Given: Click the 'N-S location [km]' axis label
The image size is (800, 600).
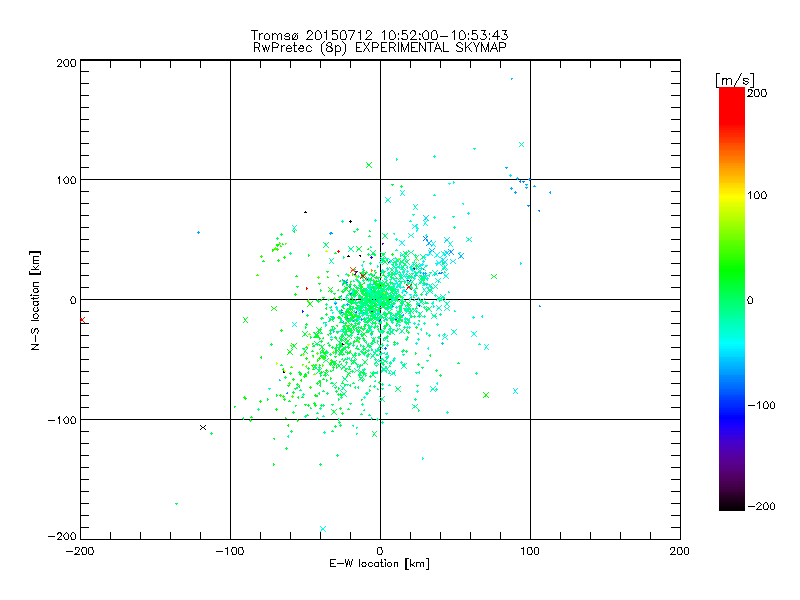Looking at the screenshot, I should 35,301.
